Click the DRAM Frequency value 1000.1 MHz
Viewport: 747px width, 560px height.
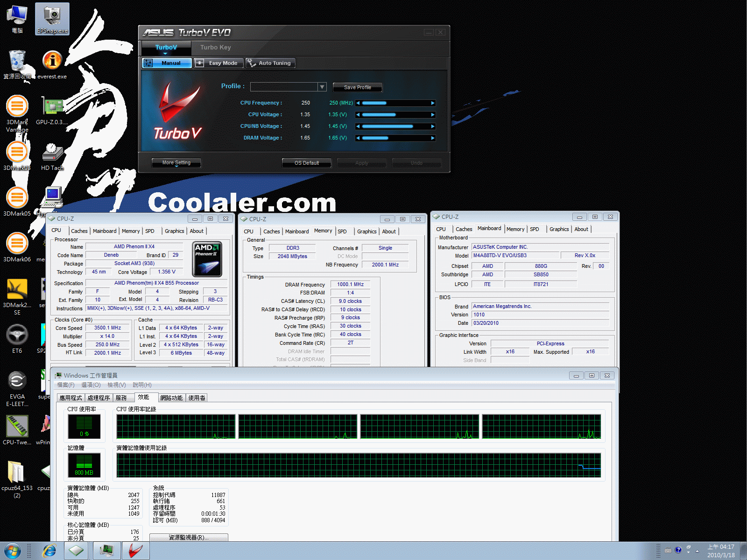351,284
